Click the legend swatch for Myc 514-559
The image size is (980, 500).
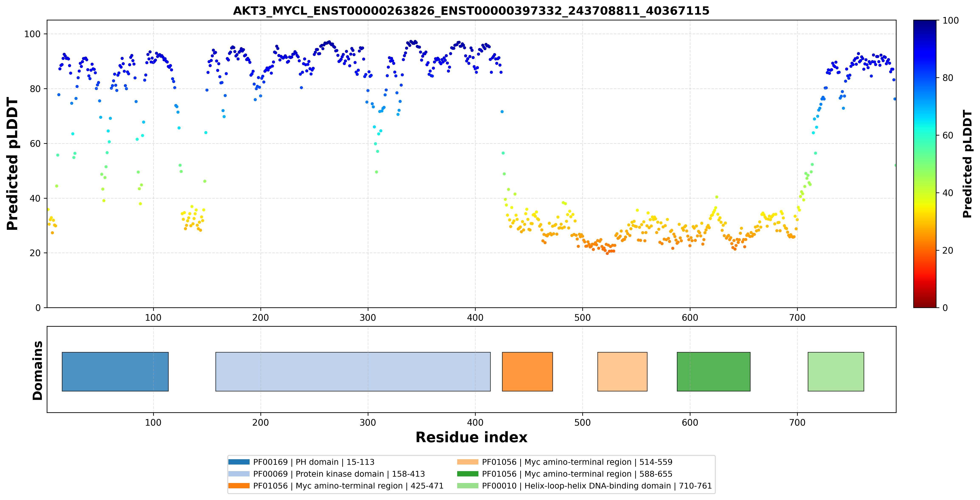point(468,462)
